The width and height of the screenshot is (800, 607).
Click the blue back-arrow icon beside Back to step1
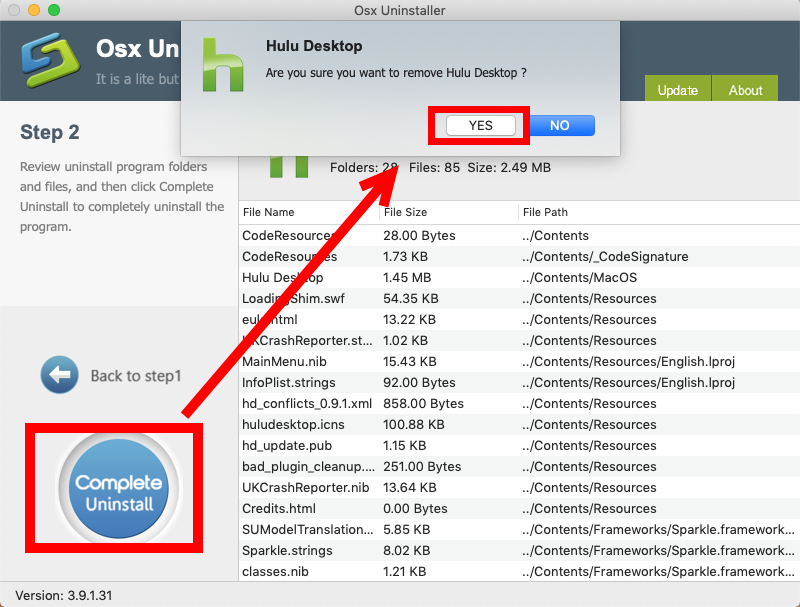tap(60, 374)
